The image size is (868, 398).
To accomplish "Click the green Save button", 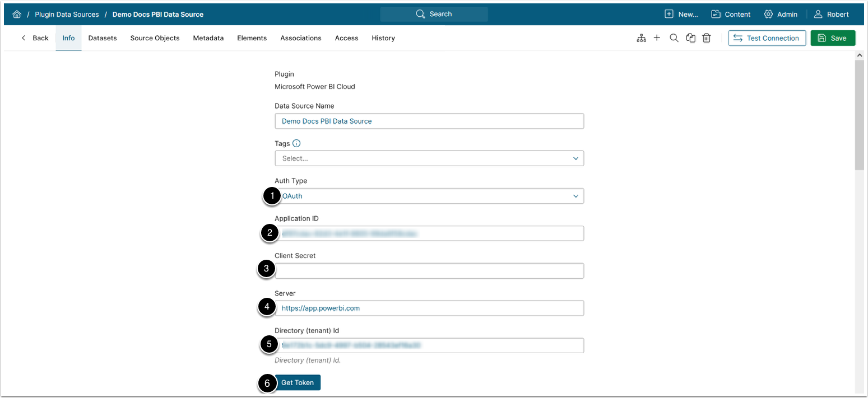I will 833,38.
